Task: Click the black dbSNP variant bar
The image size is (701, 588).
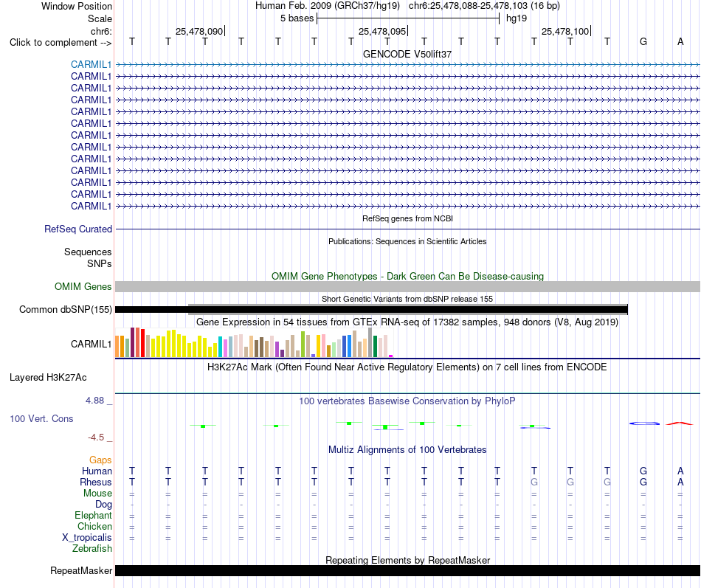Action: pos(371,309)
